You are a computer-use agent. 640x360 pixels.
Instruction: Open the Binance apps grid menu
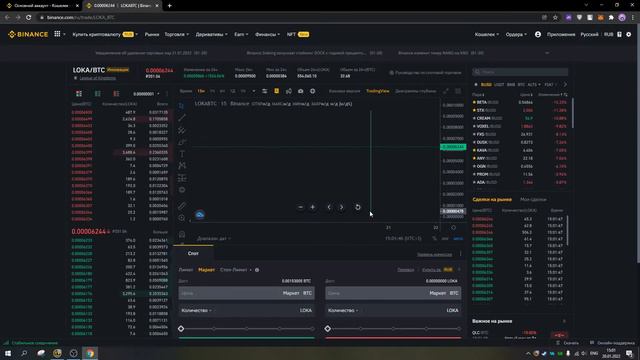click(57, 34)
